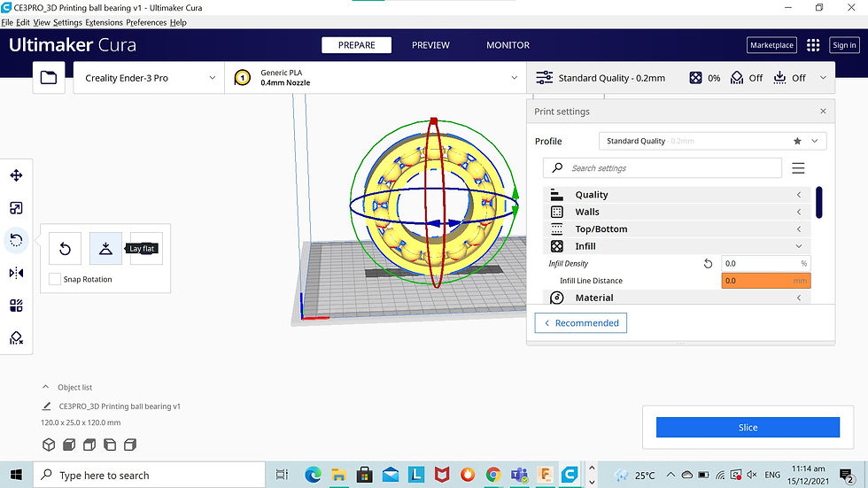Click the extruder 1 nozzle icon

click(242, 77)
